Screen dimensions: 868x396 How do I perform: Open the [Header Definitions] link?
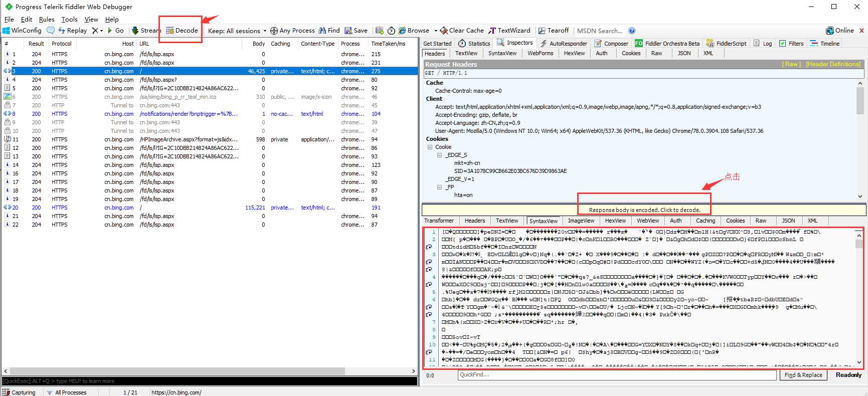point(833,64)
